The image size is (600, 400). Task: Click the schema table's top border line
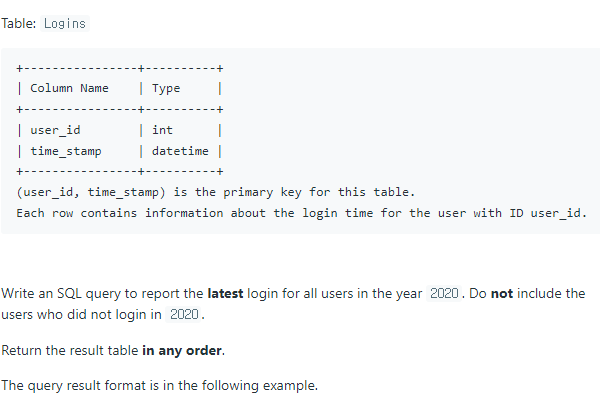coord(120,68)
